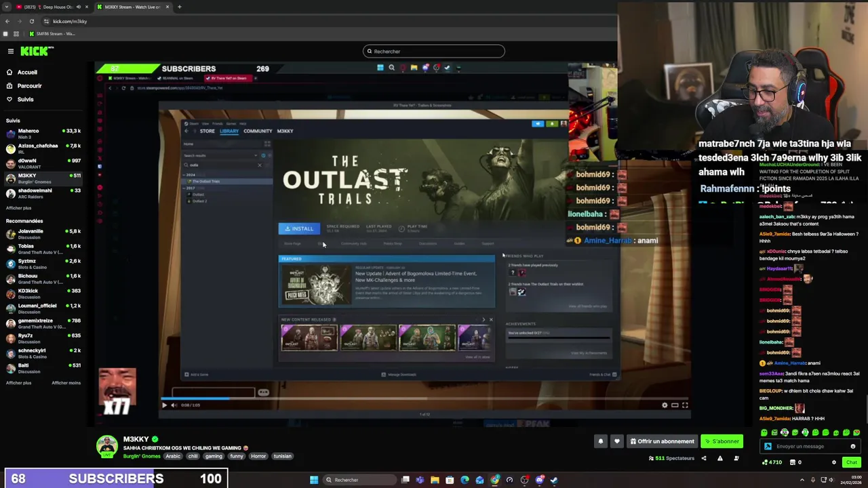Open recommended channel Jolavanille

tap(43, 234)
